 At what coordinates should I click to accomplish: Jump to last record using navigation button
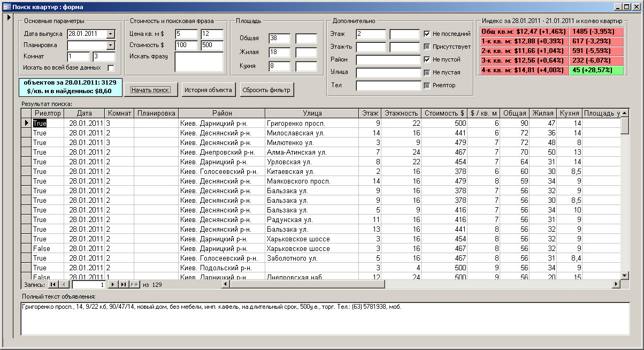pos(123,284)
